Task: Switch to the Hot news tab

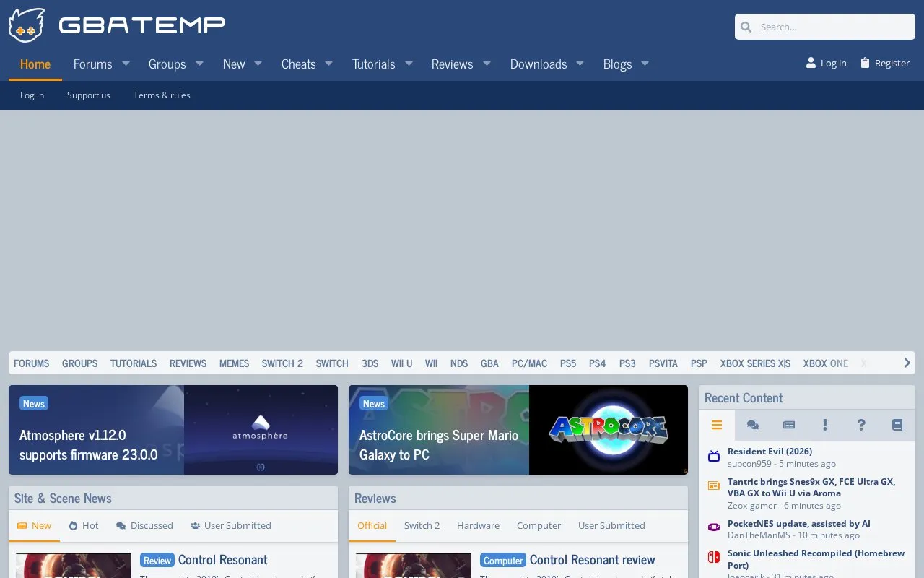Action: pyautogui.click(x=84, y=526)
